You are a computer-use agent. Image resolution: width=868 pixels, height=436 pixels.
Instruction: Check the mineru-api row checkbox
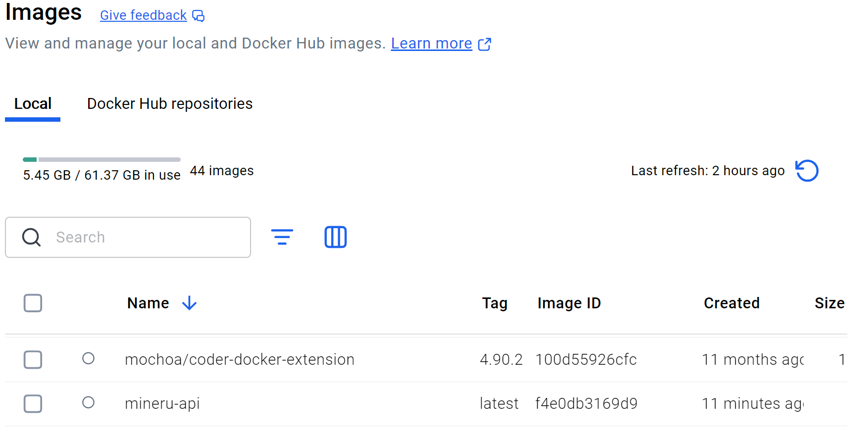click(33, 404)
